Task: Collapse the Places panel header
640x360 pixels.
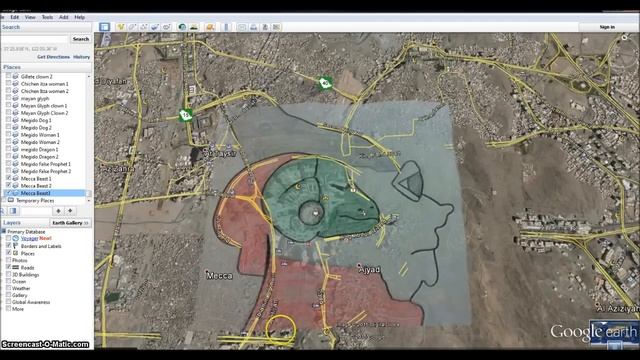Action: (x=46, y=67)
